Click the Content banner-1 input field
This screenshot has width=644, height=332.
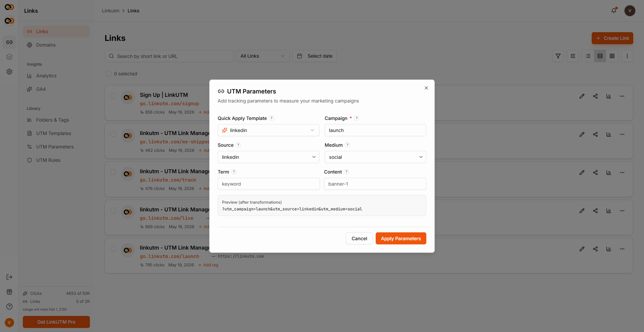tap(375, 184)
